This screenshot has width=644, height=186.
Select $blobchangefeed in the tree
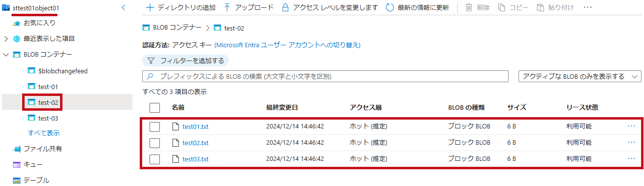63,71
